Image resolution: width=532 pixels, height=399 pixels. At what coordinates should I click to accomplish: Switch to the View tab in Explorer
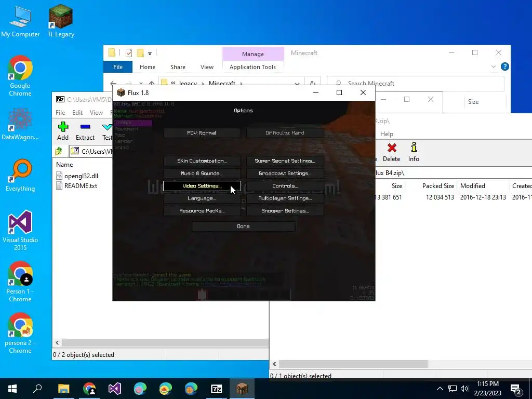[207, 67]
